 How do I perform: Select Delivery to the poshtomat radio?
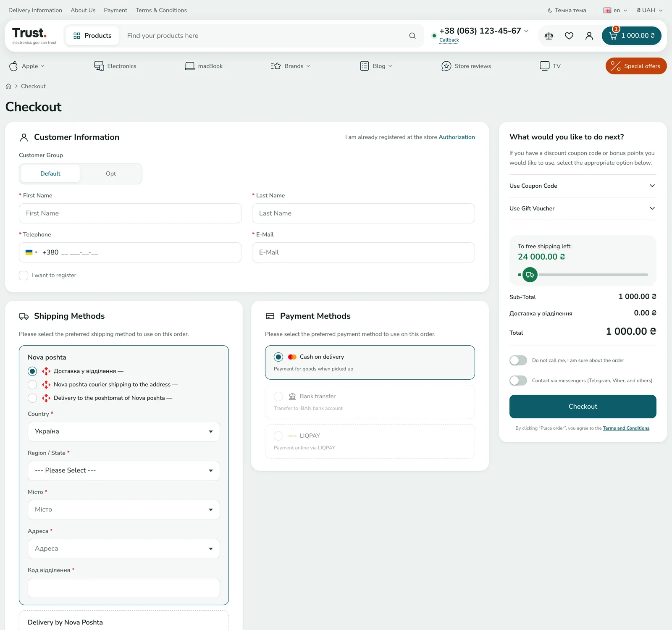pos(32,398)
